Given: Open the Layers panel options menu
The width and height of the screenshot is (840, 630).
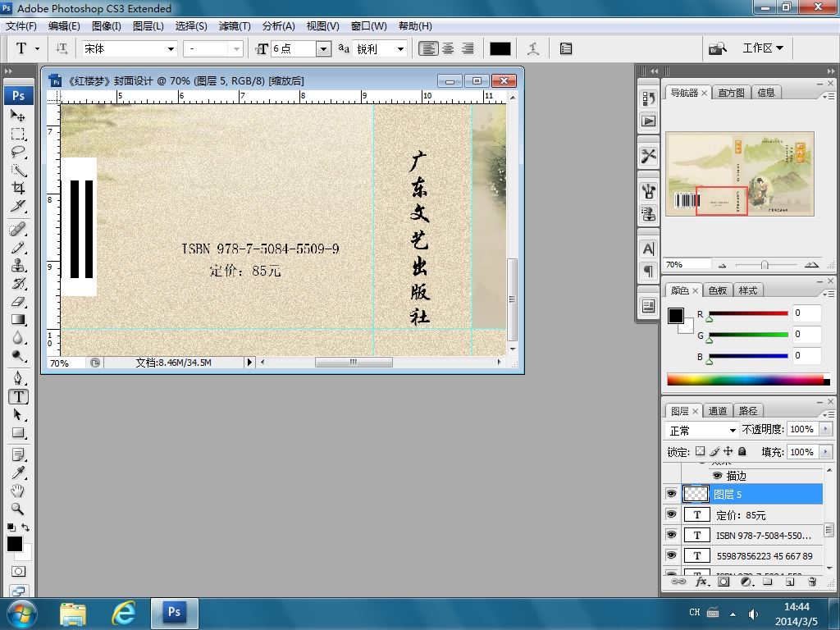Looking at the screenshot, I should (x=829, y=414).
